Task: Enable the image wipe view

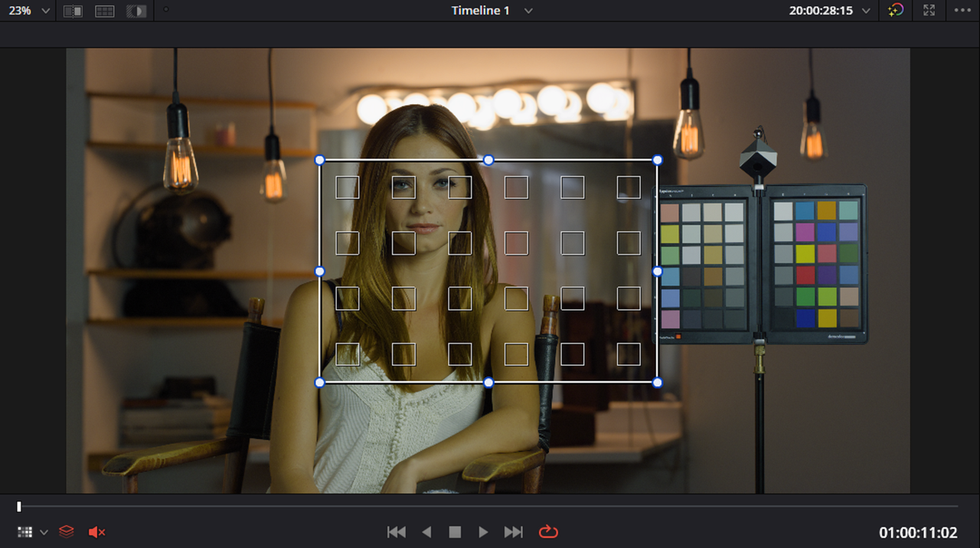Action: coord(73,11)
